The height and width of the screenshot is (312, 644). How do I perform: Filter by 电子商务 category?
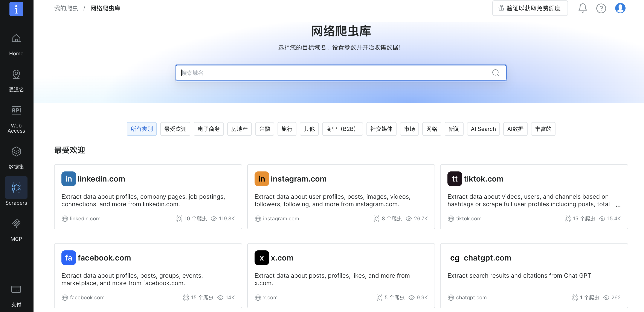(x=209, y=129)
